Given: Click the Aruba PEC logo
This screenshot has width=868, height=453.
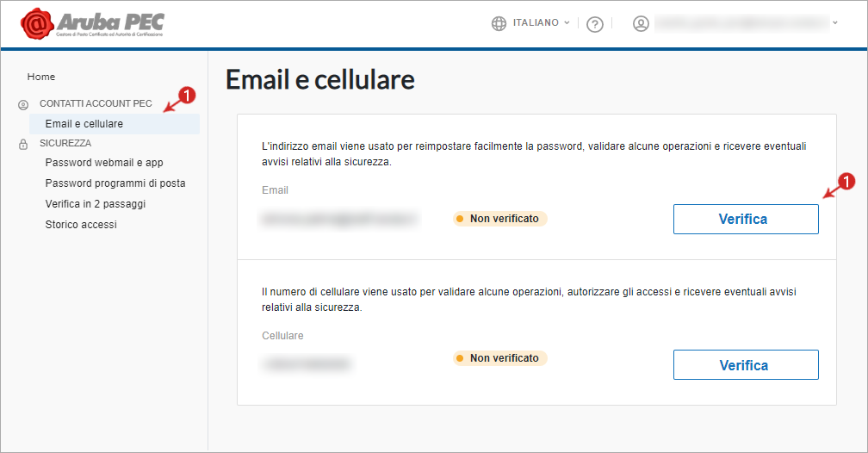Looking at the screenshot, I should [x=92, y=24].
